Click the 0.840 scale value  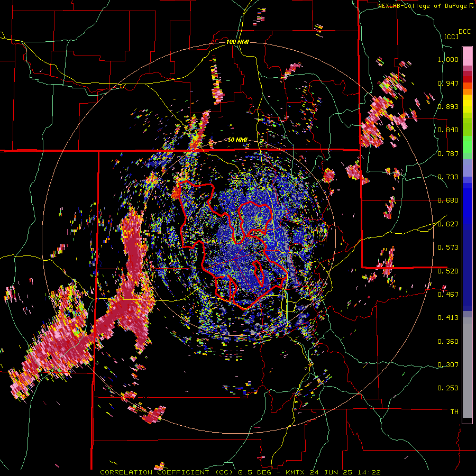(x=448, y=130)
